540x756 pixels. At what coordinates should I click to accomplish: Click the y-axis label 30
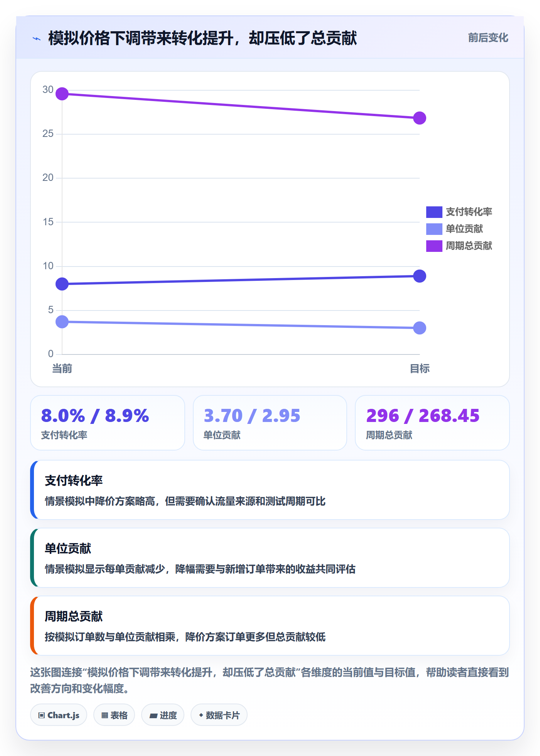pos(48,89)
